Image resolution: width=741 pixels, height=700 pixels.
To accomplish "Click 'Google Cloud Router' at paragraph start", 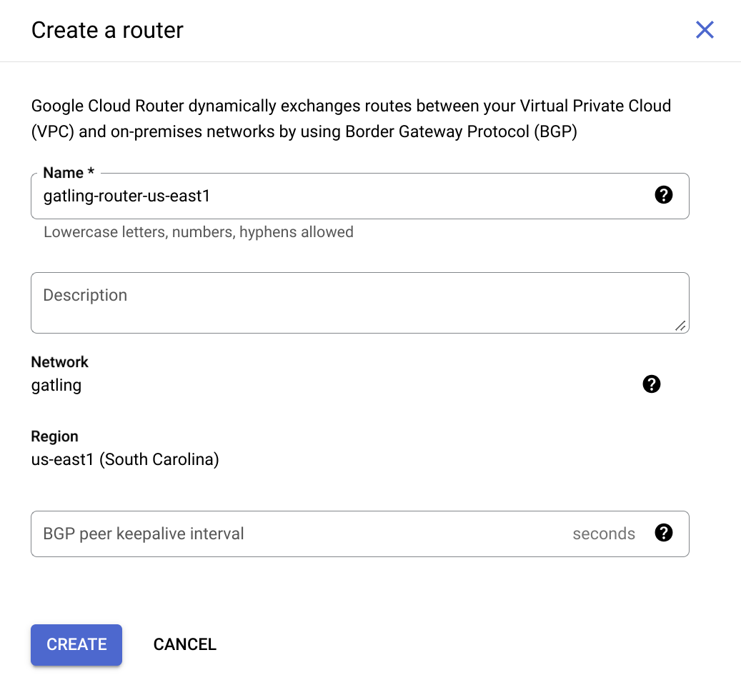I will pos(107,106).
